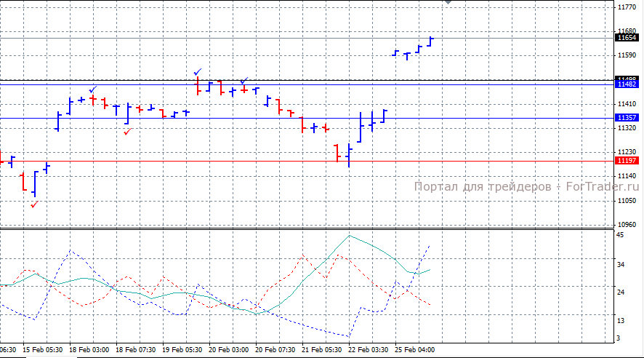The height and width of the screenshot is (358, 644).
Task: Click the blue 11357 price level label
Action: [x=626, y=118]
